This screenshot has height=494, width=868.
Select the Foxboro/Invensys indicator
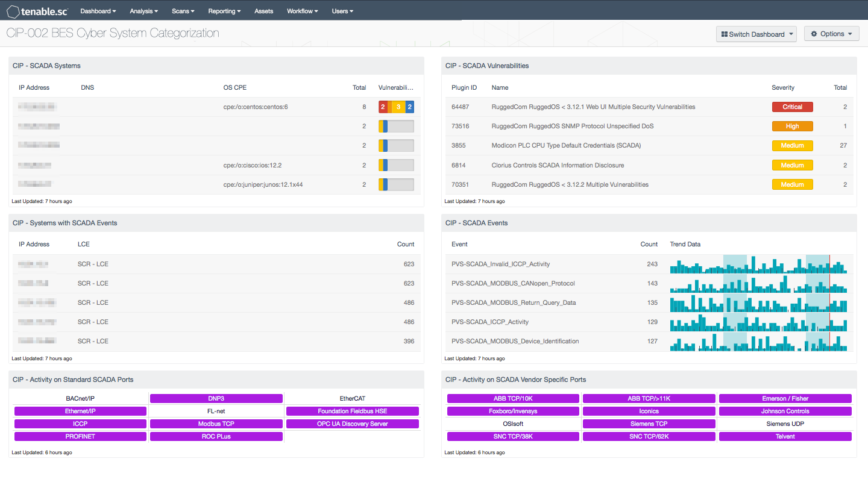[x=513, y=411]
